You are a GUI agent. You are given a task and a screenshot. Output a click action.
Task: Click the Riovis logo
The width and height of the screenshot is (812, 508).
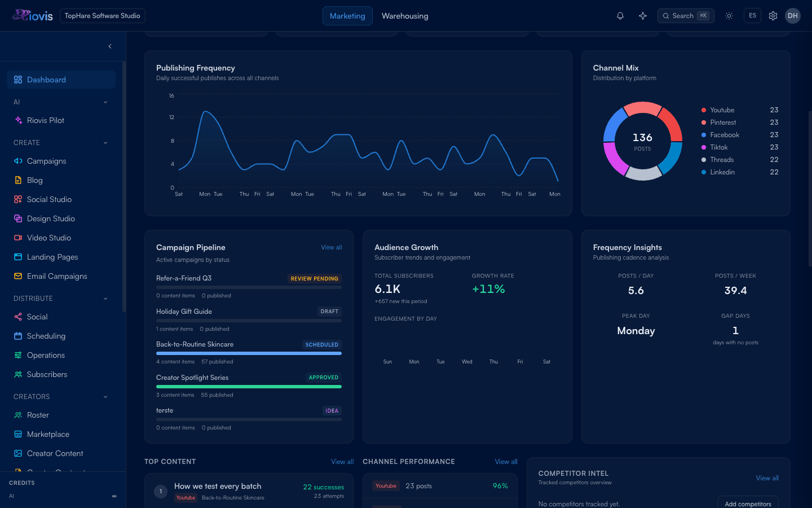(33, 16)
